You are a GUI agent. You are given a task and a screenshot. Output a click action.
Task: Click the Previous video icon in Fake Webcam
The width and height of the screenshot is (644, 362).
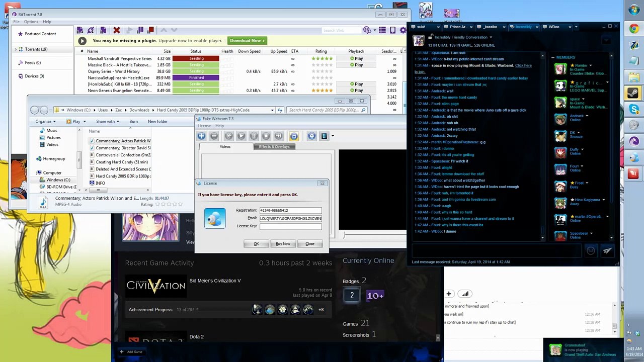coord(228,136)
